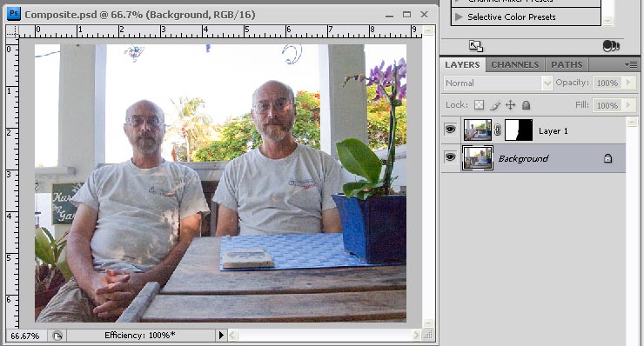Viewport: 644px width, 346px height.
Task: Click the expanded view icon in Adjustments panel
Action: pyautogui.click(x=476, y=45)
